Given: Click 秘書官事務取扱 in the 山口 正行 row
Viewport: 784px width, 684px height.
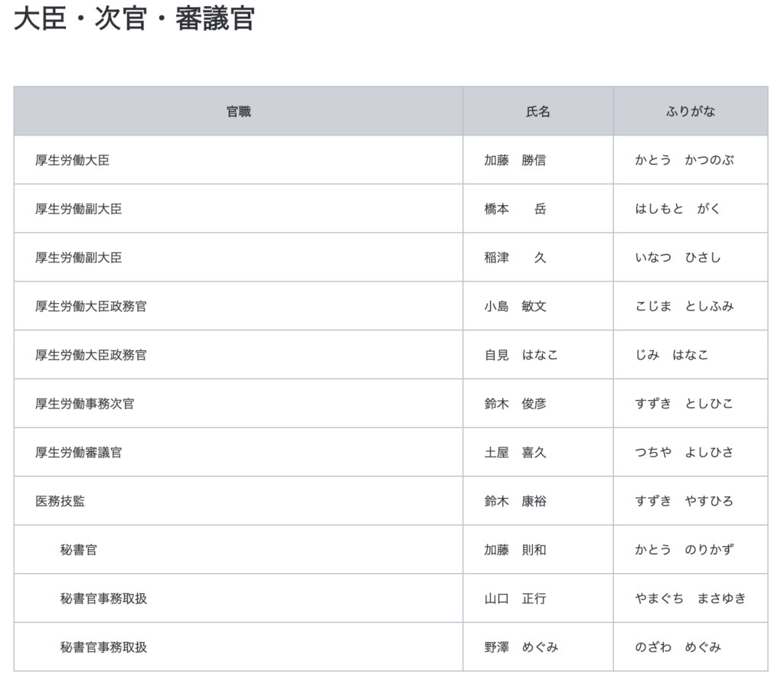Looking at the screenshot, I should point(103,598).
